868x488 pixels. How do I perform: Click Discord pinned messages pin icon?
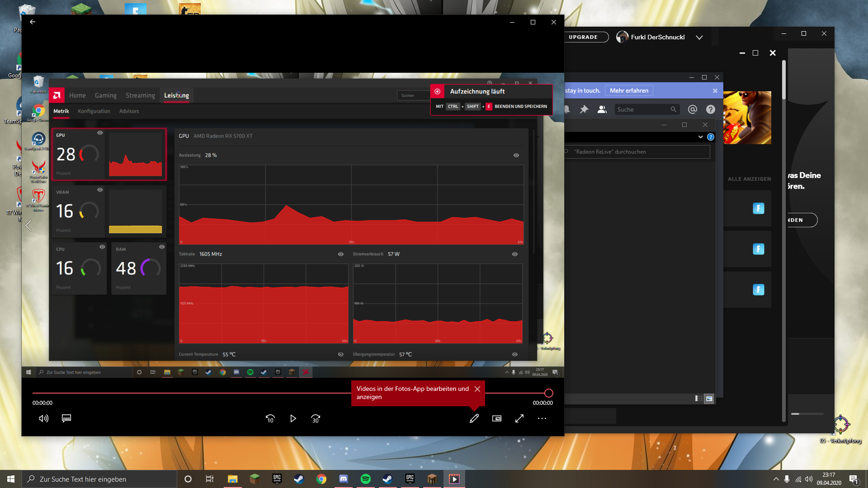[584, 109]
